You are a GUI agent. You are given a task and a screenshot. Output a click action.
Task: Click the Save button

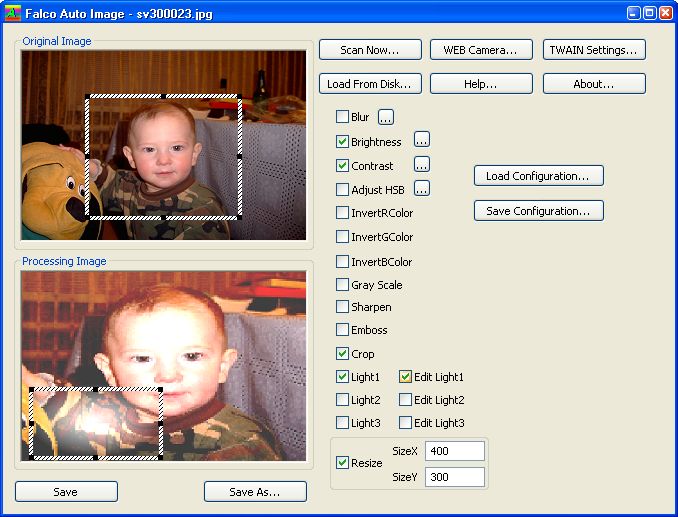pyautogui.click(x=66, y=491)
